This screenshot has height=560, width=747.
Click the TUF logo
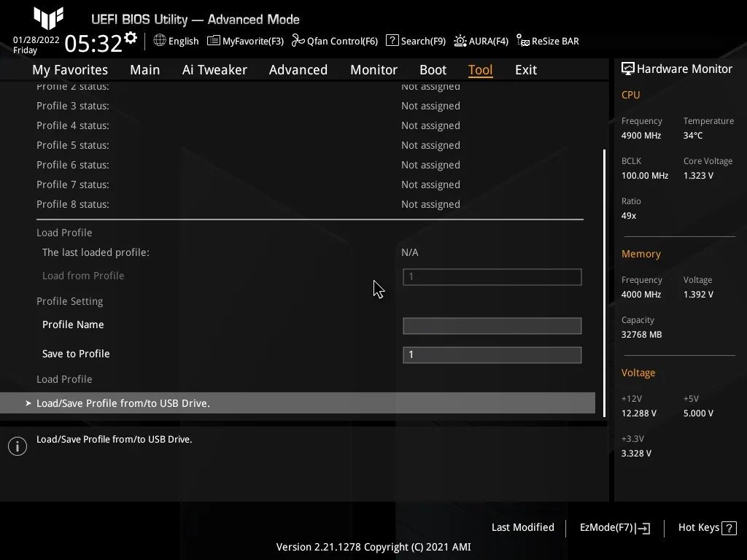[48, 18]
